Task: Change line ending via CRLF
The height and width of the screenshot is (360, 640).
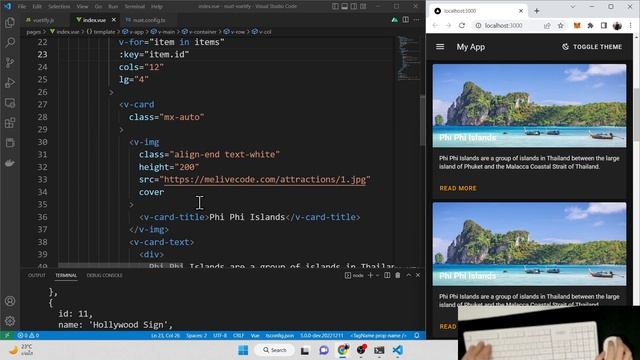Action: click(x=238, y=336)
